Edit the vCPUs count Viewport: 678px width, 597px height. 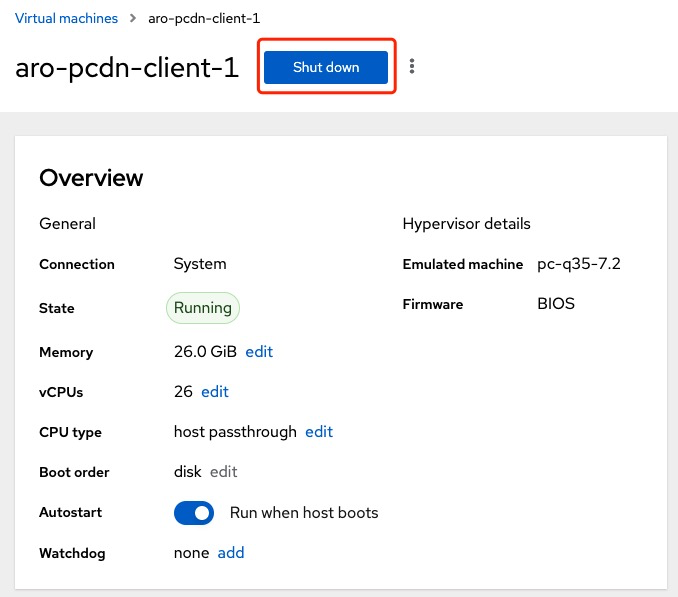(215, 392)
